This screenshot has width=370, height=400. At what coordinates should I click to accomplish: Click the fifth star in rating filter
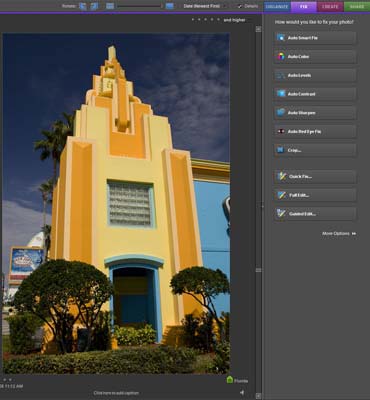[x=219, y=20]
